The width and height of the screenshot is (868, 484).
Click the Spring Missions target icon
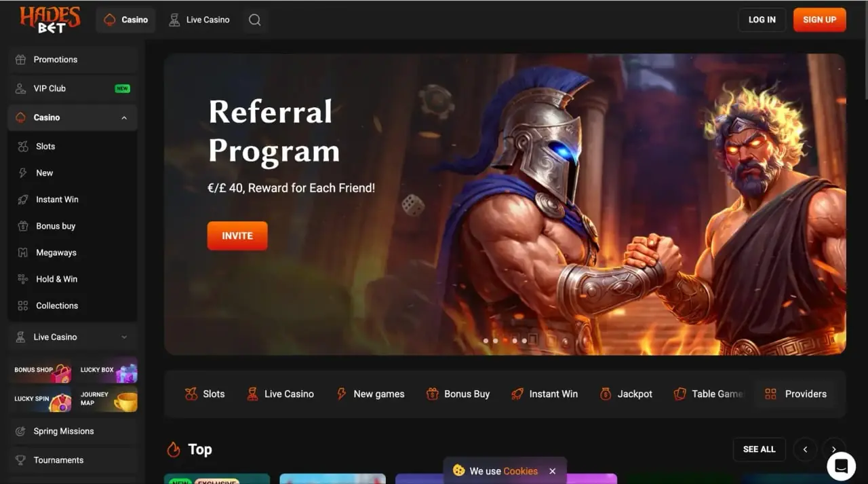pyautogui.click(x=20, y=431)
